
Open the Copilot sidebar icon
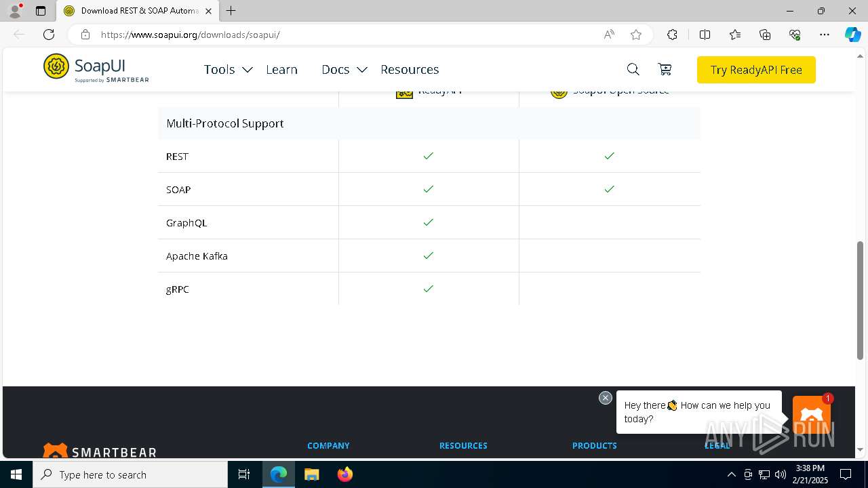coord(852,35)
